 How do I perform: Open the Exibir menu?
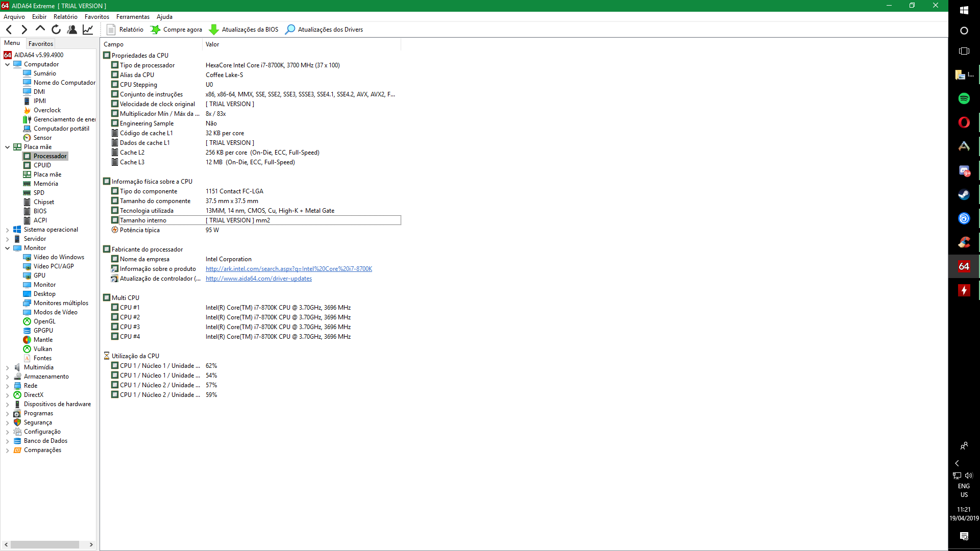39,17
